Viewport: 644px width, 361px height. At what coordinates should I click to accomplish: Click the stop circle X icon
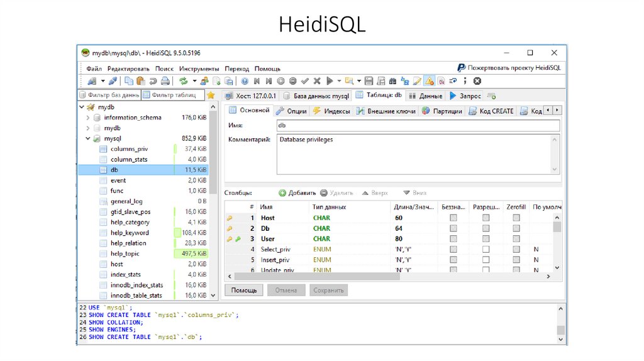coord(477,81)
